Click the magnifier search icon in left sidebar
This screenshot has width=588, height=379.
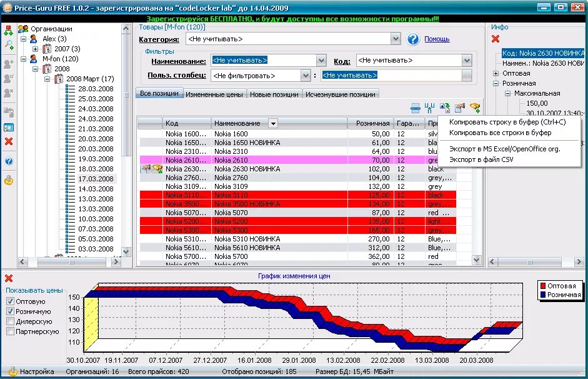click(9, 44)
